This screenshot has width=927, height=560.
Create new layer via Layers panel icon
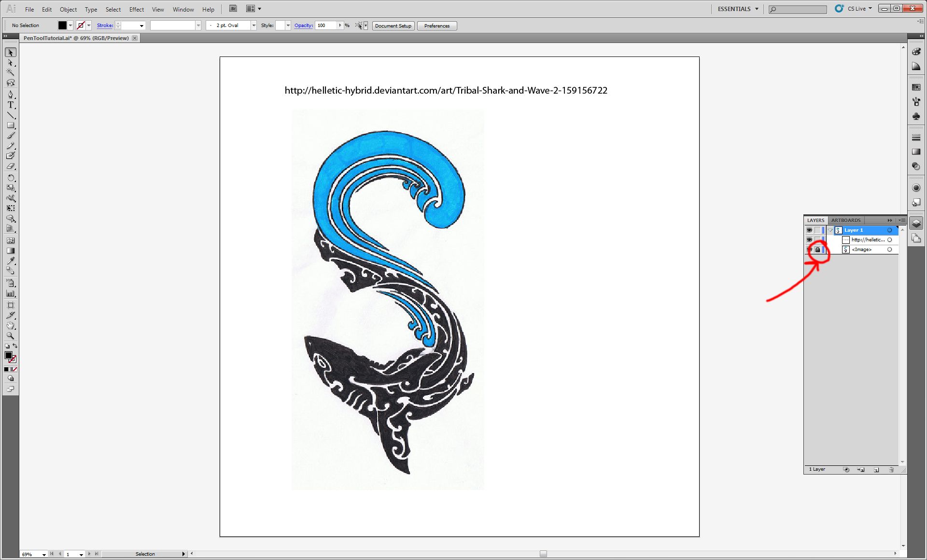click(x=876, y=470)
